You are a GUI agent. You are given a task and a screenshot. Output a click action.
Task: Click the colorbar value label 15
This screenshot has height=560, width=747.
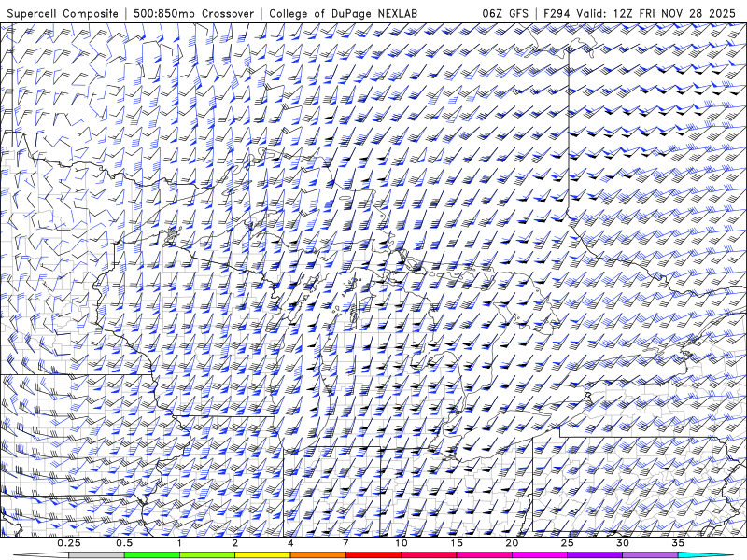click(x=457, y=543)
